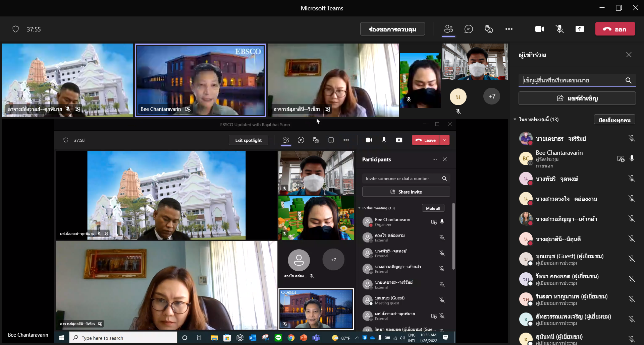
Task: Click the shield security icon beside the timer
Action: [x=15, y=29]
